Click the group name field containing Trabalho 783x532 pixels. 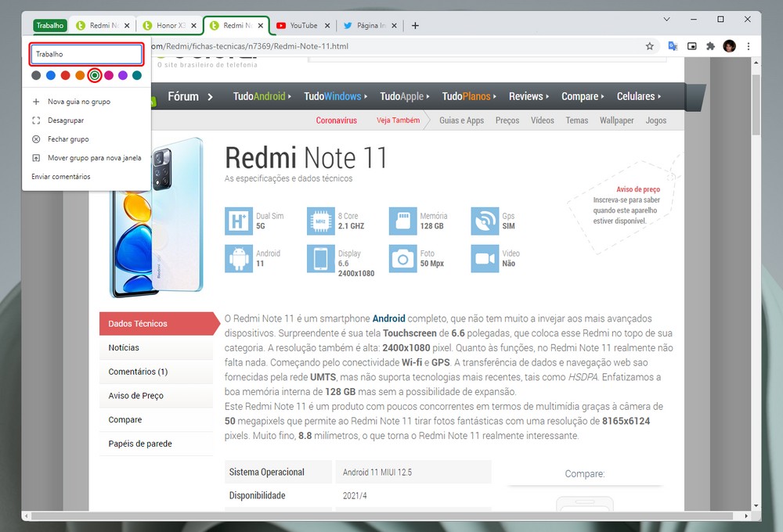pos(87,54)
